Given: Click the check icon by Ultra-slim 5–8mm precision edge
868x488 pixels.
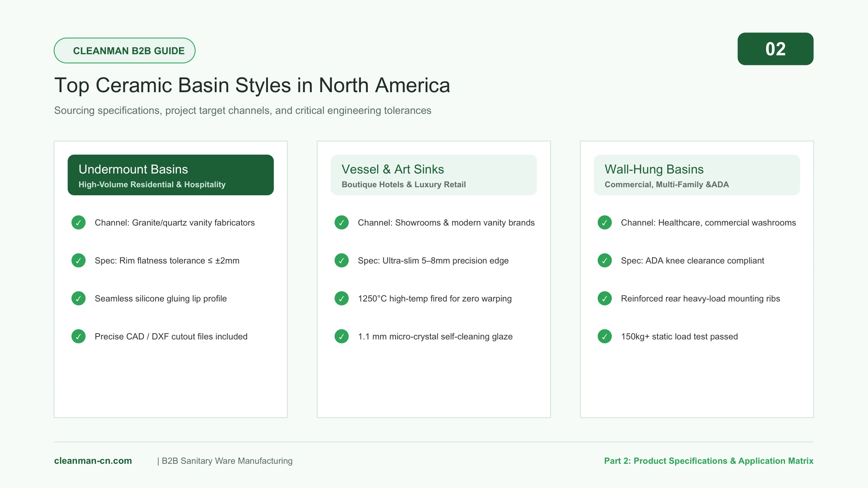Looking at the screenshot, I should coord(341,261).
